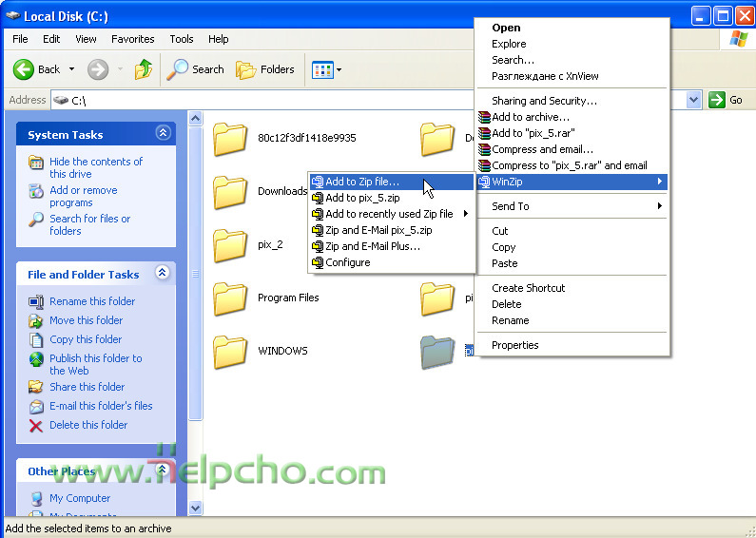Click the Search magnifier toolbar icon
Viewport: 756px width, 538px height.
[x=177, y=69]
